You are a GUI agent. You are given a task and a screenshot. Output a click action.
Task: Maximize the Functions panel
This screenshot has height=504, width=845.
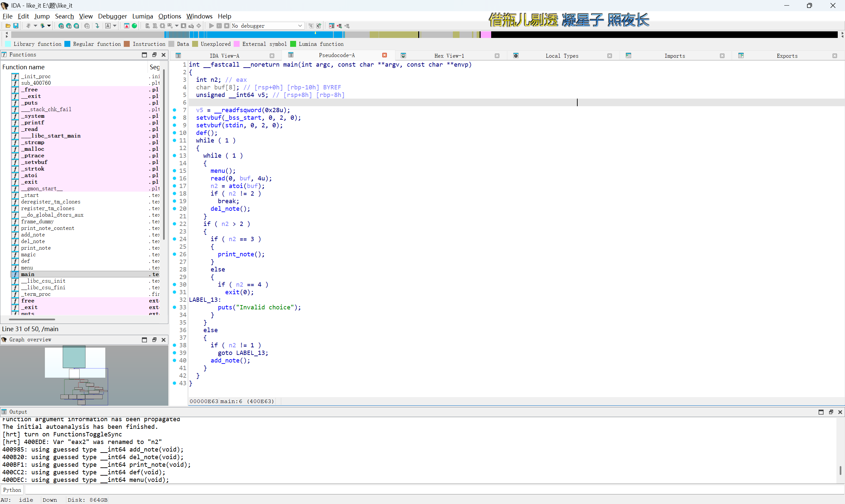click(144, 55)
